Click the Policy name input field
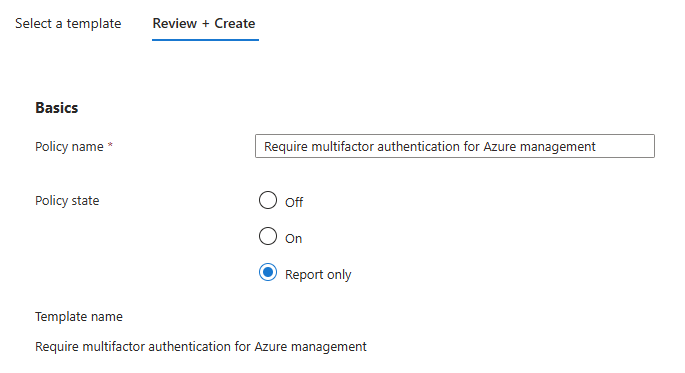685x373 pixels. [455, 146]
